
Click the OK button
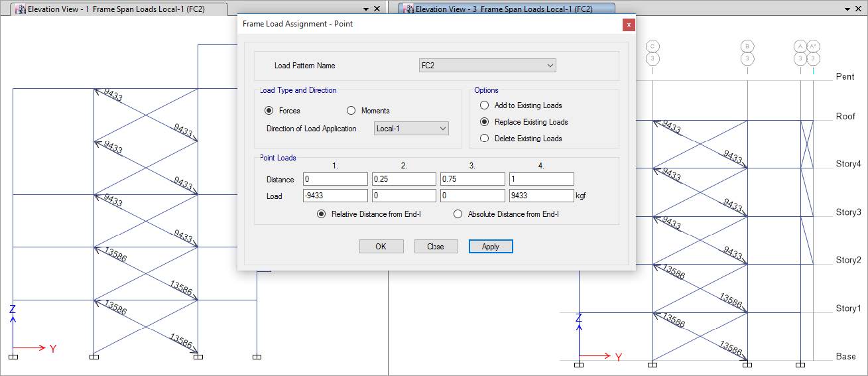coord(381,246)
